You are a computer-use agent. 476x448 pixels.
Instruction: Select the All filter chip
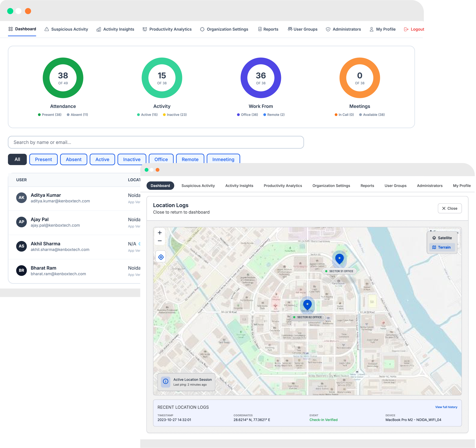17,159
